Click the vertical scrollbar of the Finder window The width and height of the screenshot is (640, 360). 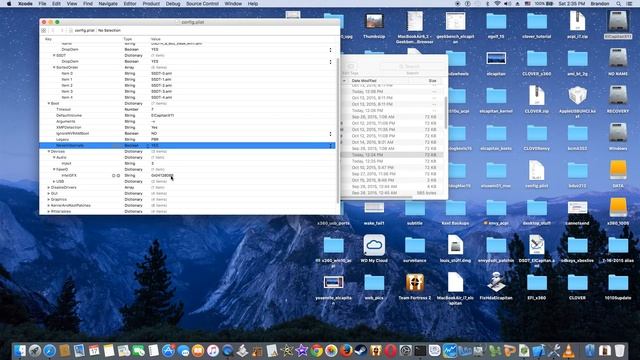point(445,112)
